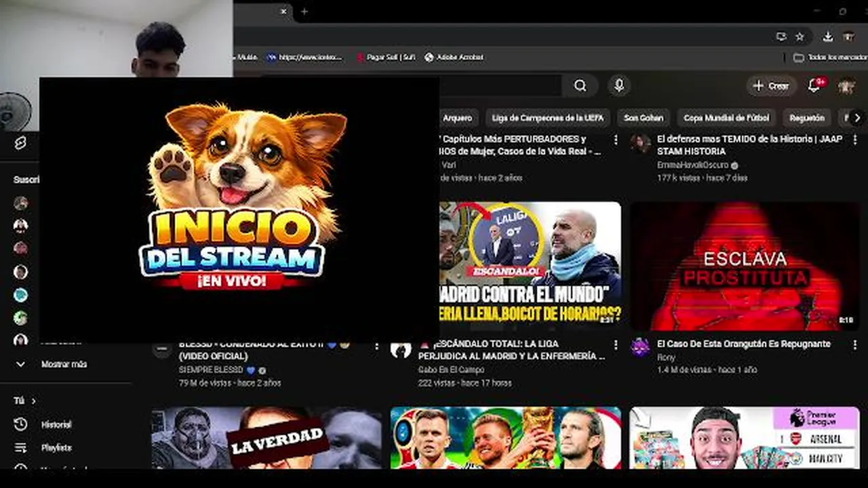Open browser downloads icon
The height and width of the screenshot is (488, 868).
(827, 37)
